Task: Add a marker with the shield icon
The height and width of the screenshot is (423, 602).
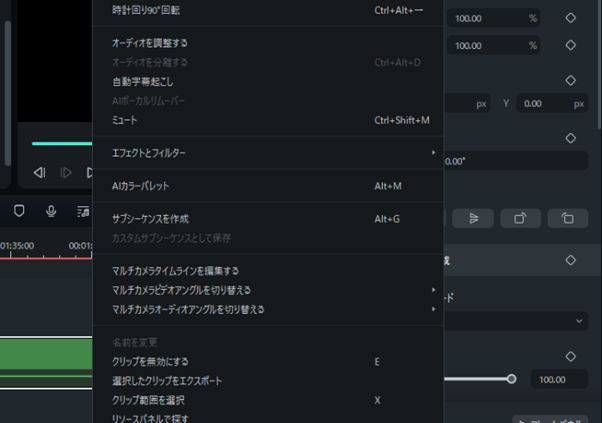Action: pyautogui.click(x=19, y=211)
